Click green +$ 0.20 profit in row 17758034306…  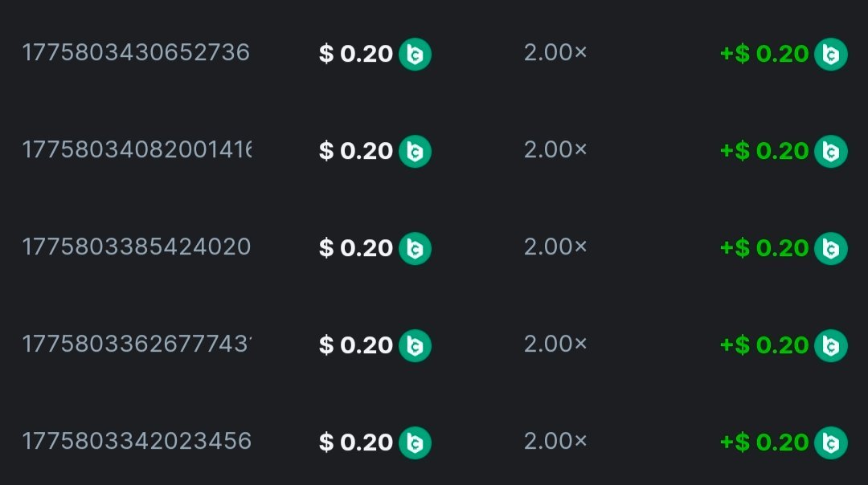click(764, 54)
